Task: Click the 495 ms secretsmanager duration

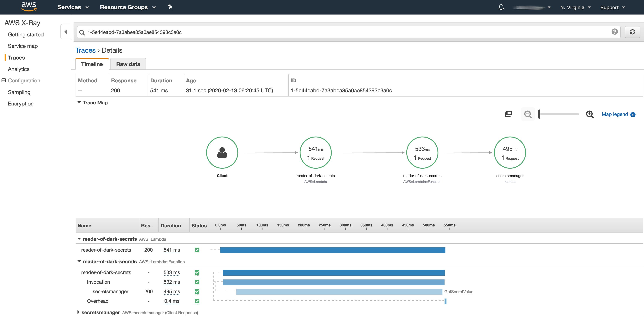Action: (x=172, y=291)
